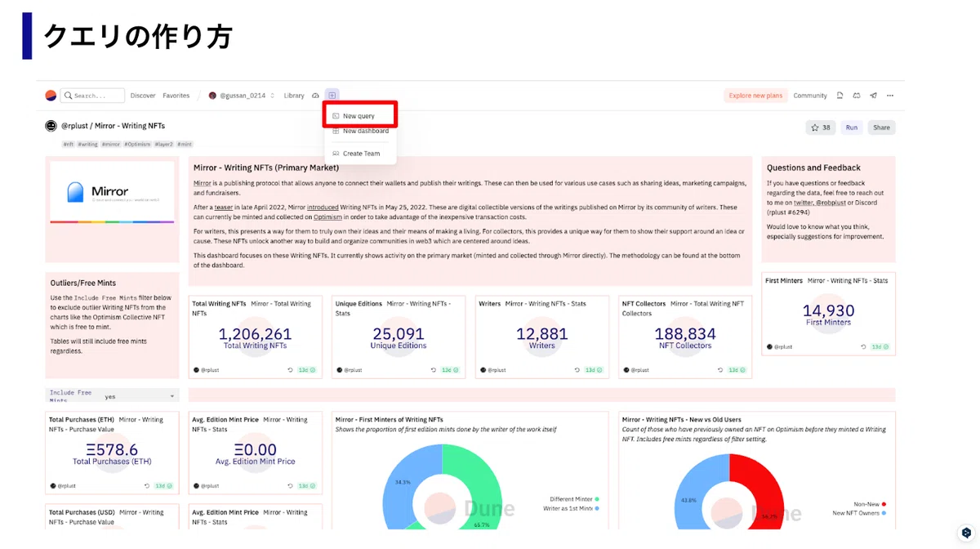Screen dimensions: 980x549
Task: Click the Explore new plans button
Action: [755, 96]
